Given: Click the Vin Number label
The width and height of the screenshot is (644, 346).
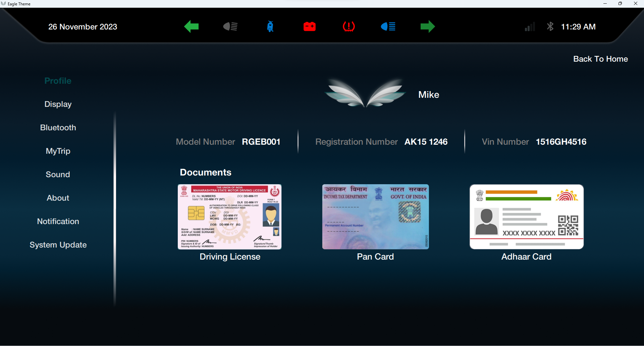Looking at the screenshot, I should 505,142.
